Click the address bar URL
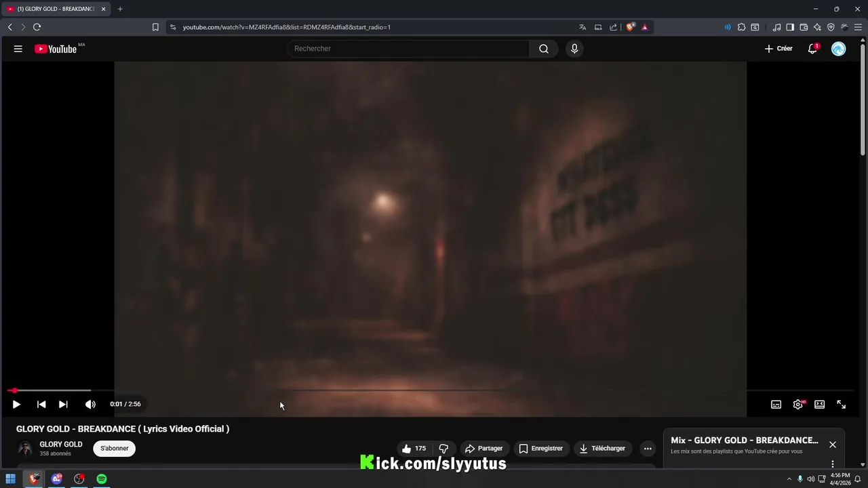 [286, 27]
